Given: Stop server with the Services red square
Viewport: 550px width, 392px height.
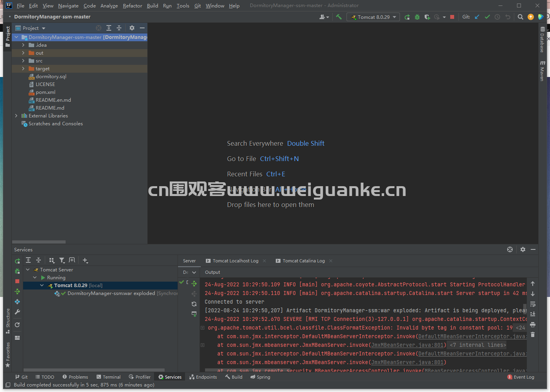Looking at the screenshot, I should pos(17,281).
